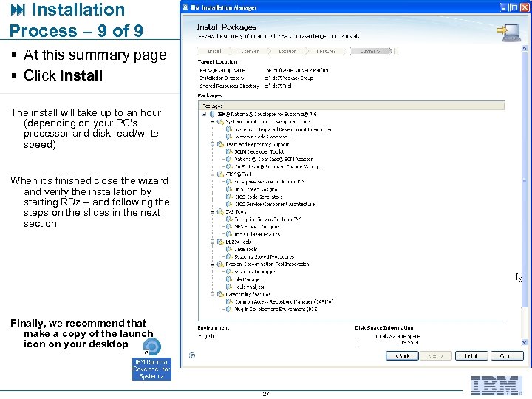Click the Fault Analyzer feature icon

[x=229, y=287]
